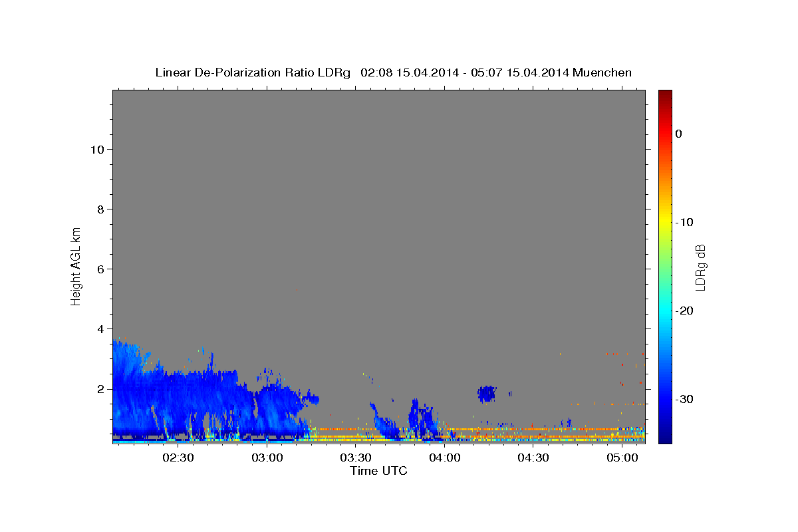Viewport: 798px width, 532px height.
Task: Click the blue -30 dB colorbar region
Action: (x=665, y=399)
